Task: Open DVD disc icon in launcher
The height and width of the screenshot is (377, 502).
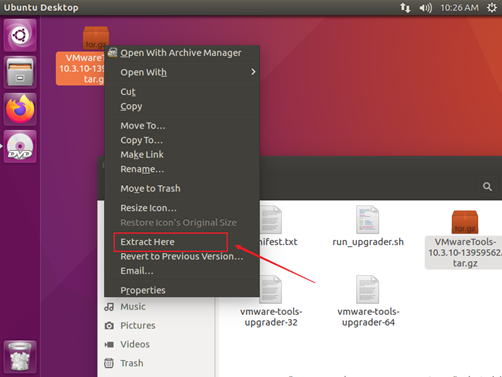Action: 20,146
